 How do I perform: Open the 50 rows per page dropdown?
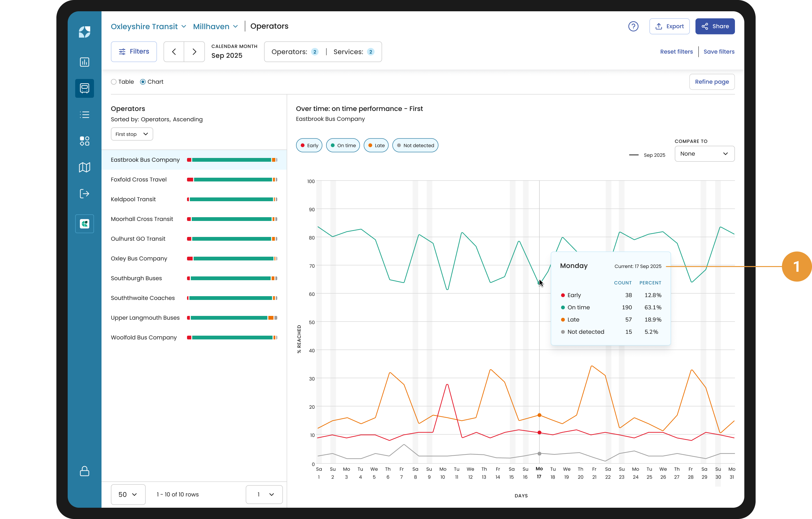point(128,494)
